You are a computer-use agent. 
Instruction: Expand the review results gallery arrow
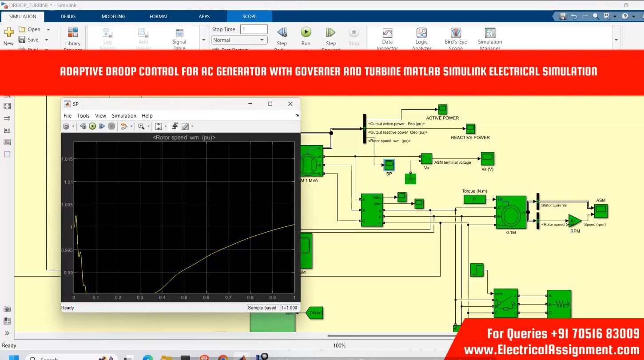pos(616,40)
